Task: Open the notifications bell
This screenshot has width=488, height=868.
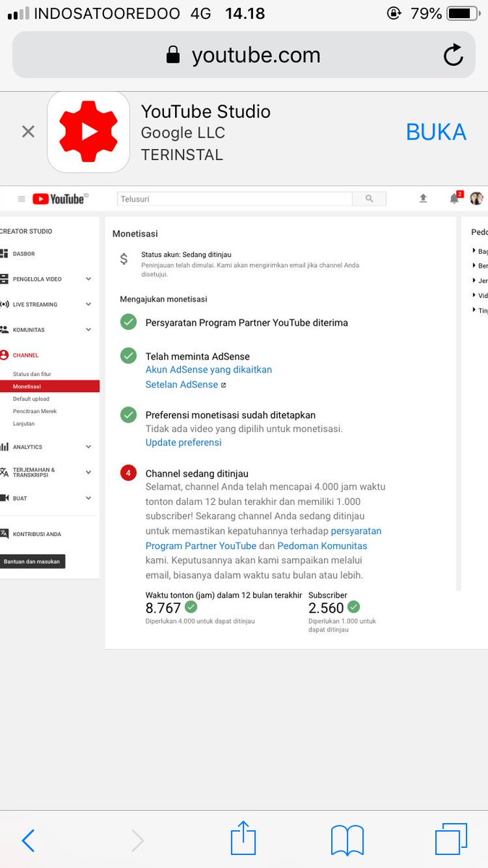Action: 455,198
